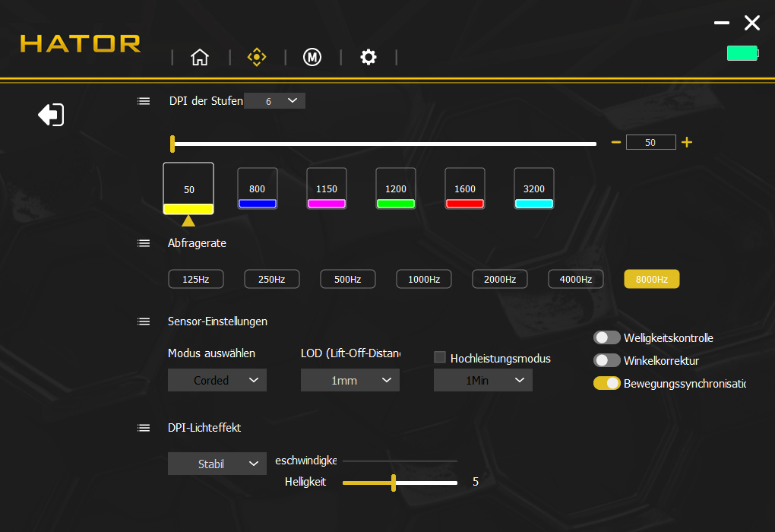775x532 pixels.
Task: Close the HATOR window
Action: tap(752, 23)
